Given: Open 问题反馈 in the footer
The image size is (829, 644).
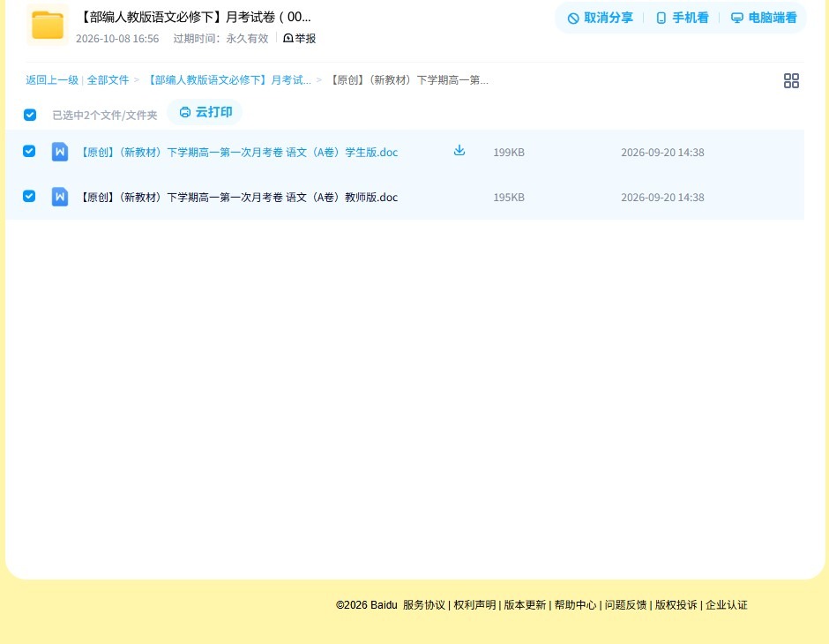Looking at the screenshot, I should click(625, 605).
